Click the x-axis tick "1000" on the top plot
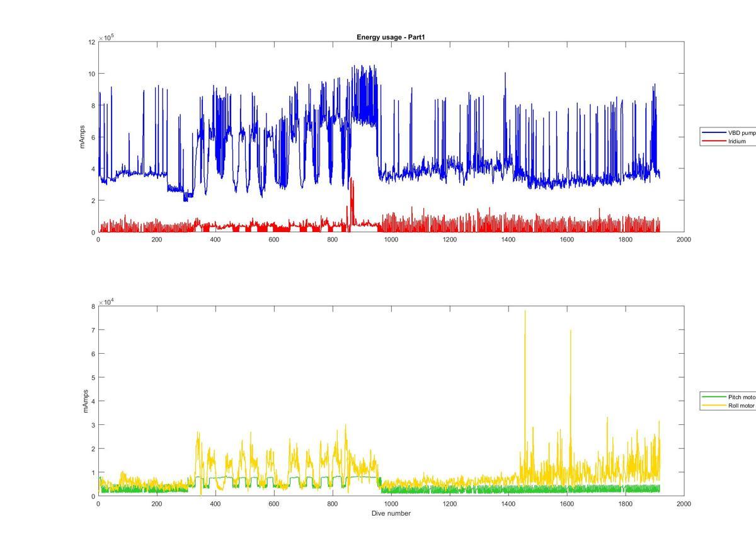This screenshot has width=756, height=558. (x=391, y=240)
